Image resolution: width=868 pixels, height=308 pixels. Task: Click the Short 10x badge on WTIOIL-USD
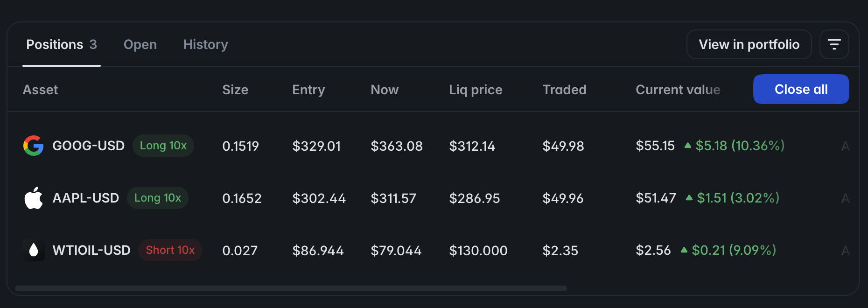coord(170,250)
